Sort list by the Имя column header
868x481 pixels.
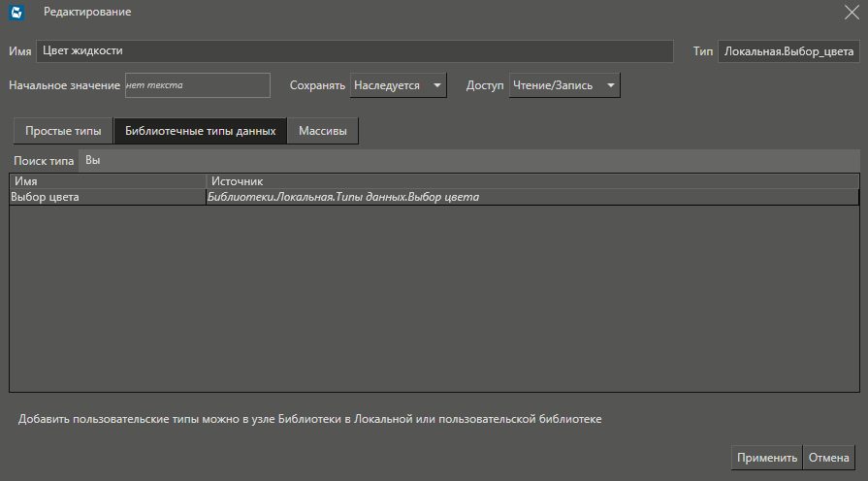108,181
